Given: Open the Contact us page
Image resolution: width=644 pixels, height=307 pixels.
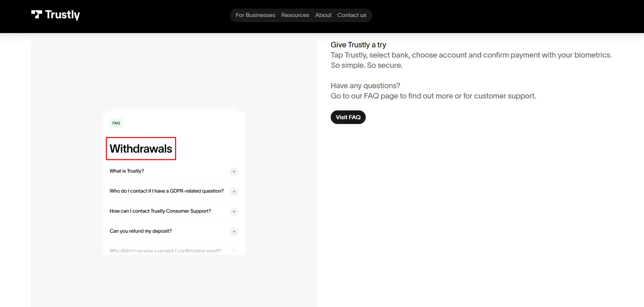Looking at the screenshot, I should point(352,15).
